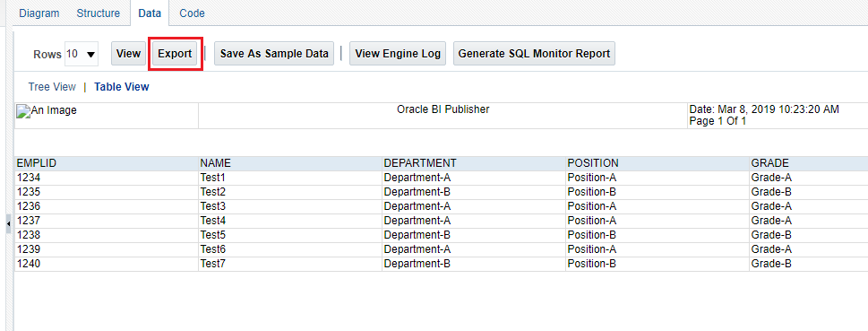This screenshot has height=331, width=868.
Task: Select employee ID 1234 cell
Action: coord(107,178)
